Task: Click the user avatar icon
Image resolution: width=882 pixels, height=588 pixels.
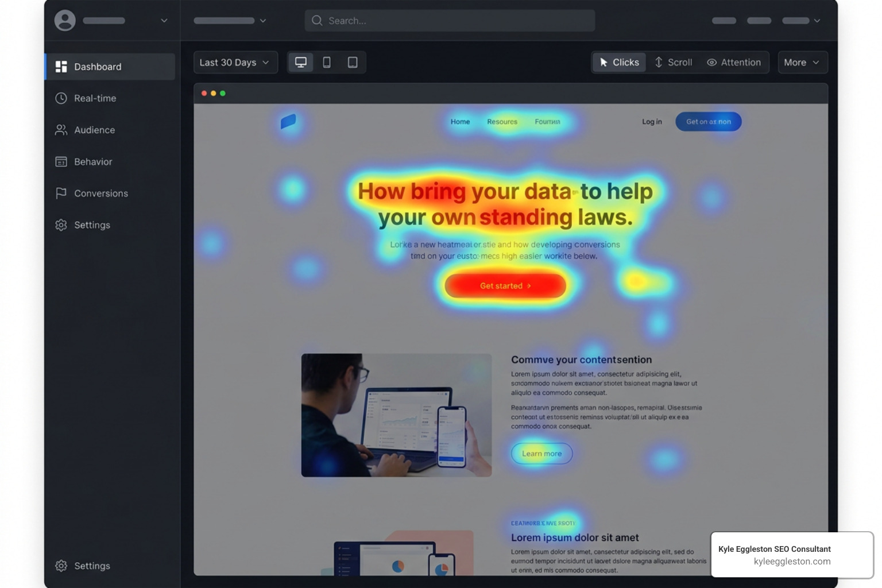Action: (x=65, y=21)
